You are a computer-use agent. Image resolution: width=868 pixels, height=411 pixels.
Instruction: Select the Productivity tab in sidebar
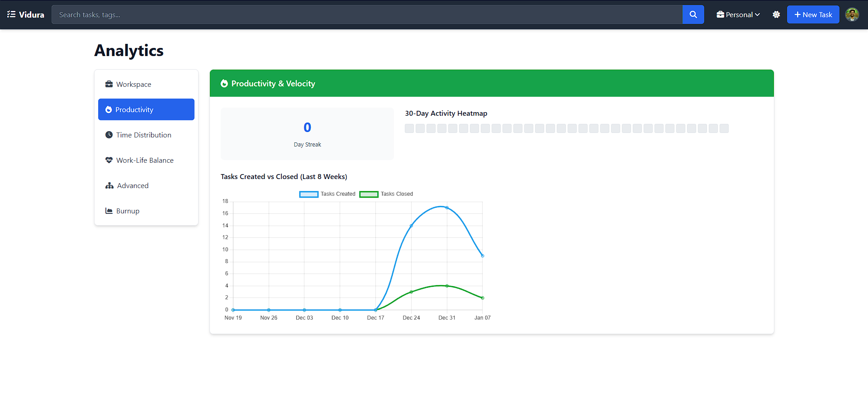pyautogui.click(x=146, y=109)
